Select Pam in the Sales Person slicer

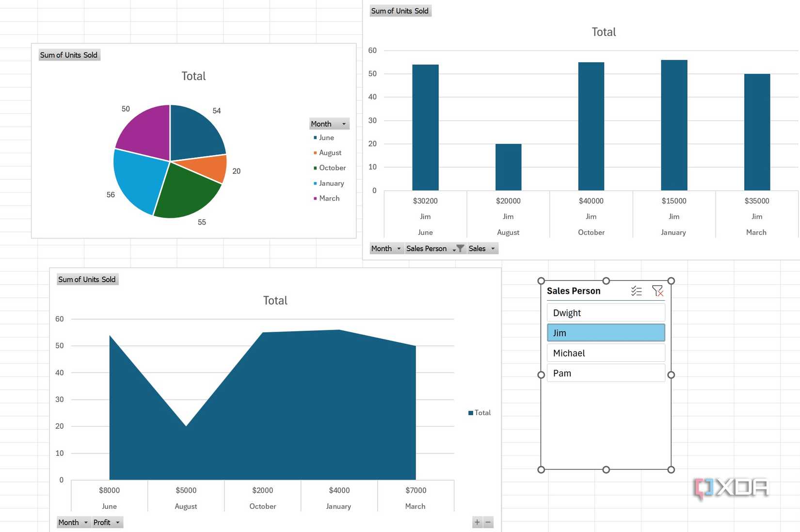pyautogui.click(x=606, y=373)
